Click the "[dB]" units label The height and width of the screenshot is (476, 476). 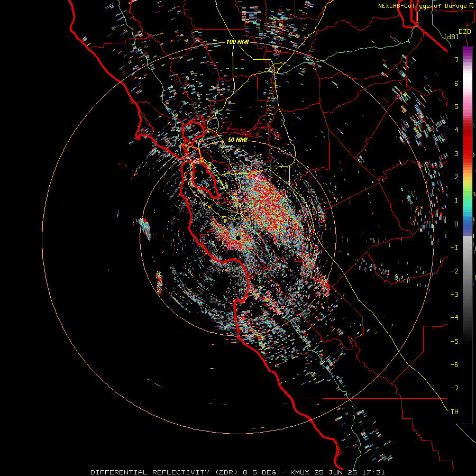[x=452, y=36]
